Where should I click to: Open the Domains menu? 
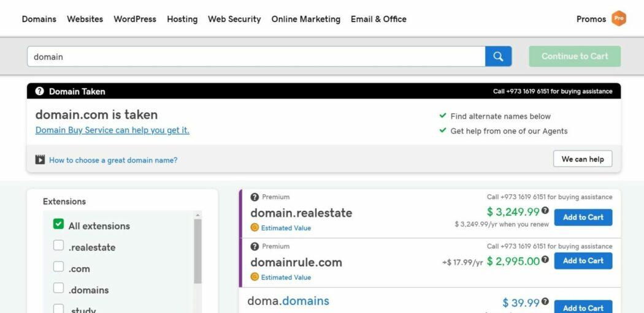(39, 19)
